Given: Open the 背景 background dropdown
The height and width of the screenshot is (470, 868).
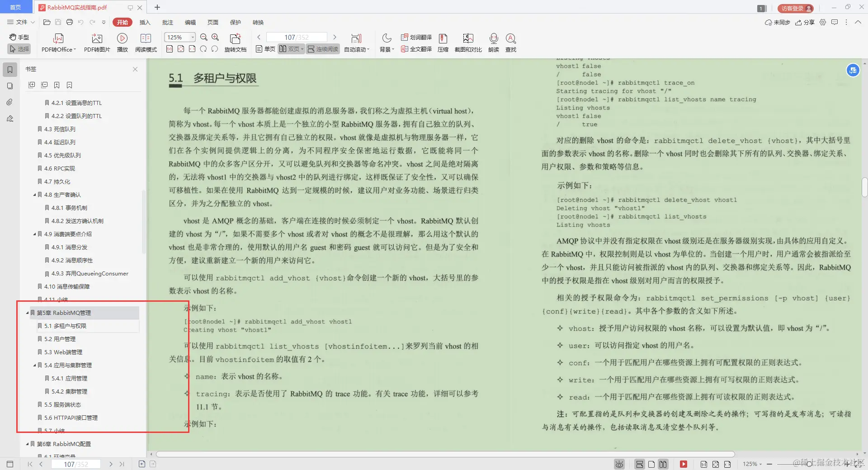Looking at the screenshot, I should coord(386,42).
